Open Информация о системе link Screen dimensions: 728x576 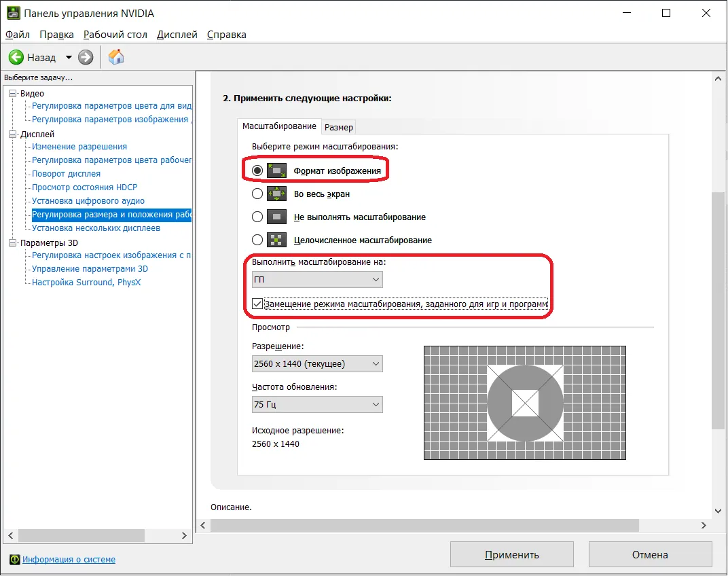point(69,560)
